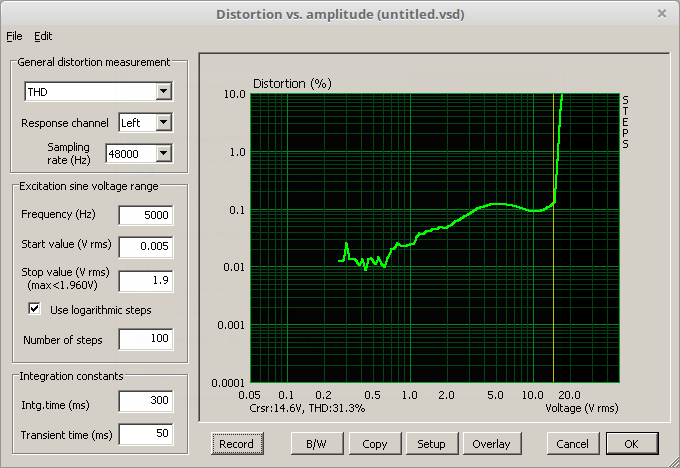Cancel the distortion measurement dialog
The image size is (680, 468).
point(572,443)
